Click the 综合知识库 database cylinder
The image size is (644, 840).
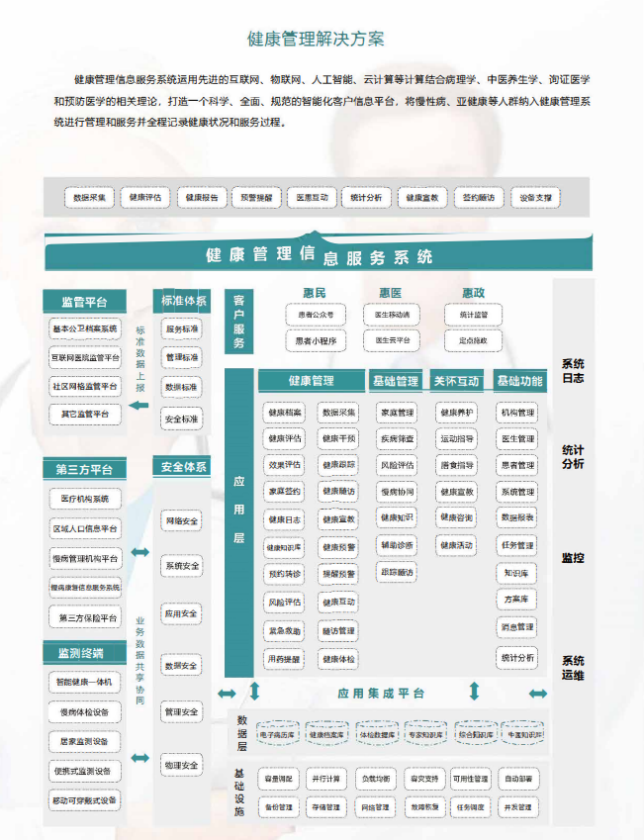(x=475, y=735)
